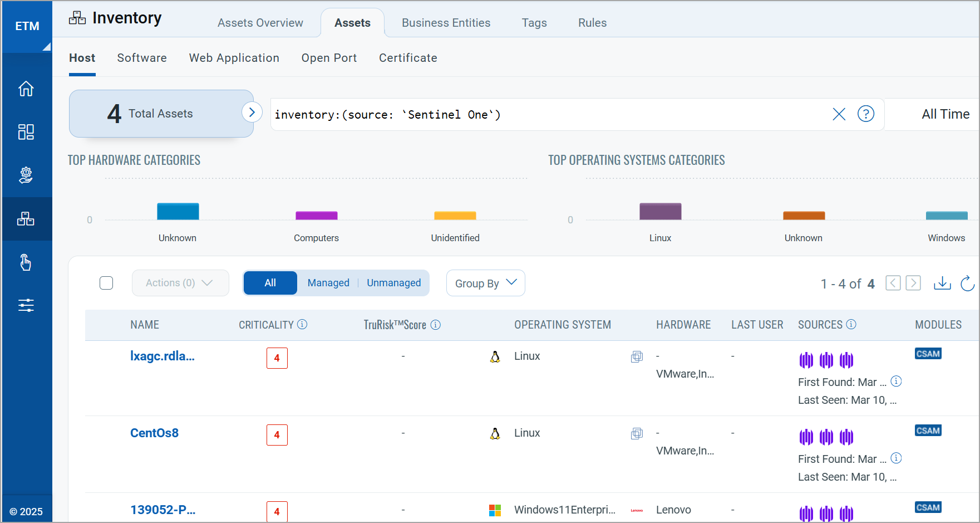Expand the Total Assets arrow
980x523 pixels.
click(x=252, y=113)
